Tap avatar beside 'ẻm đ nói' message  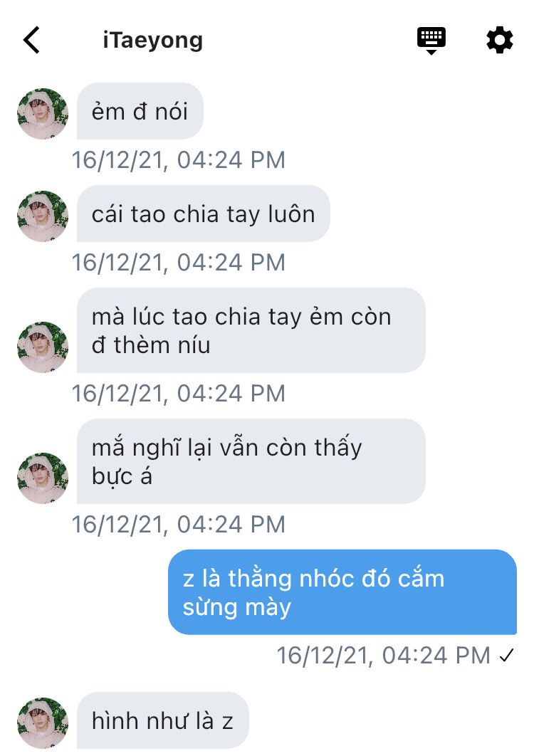[43, 114]
